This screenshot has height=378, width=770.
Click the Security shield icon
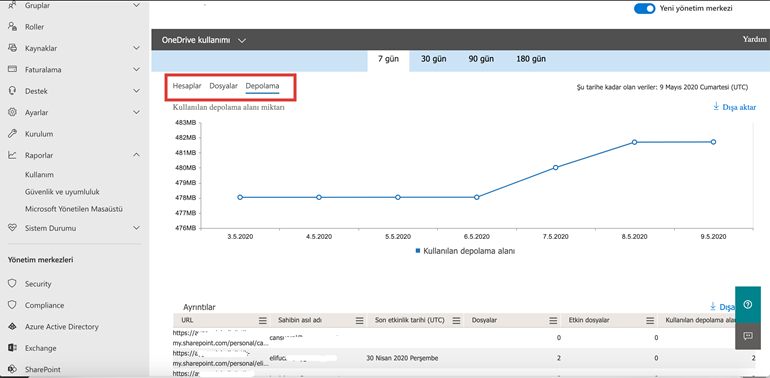[12, 284]
